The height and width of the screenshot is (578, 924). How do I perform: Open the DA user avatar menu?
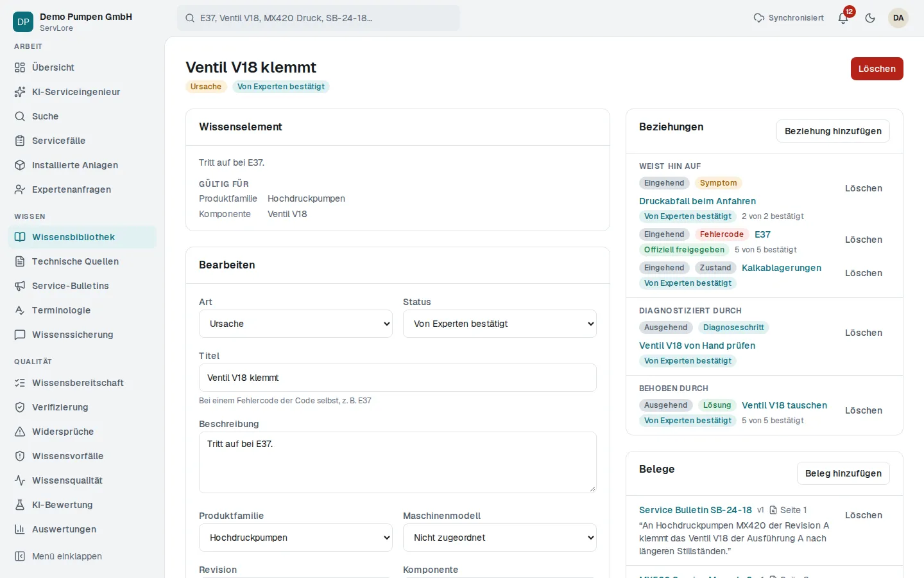898,18
